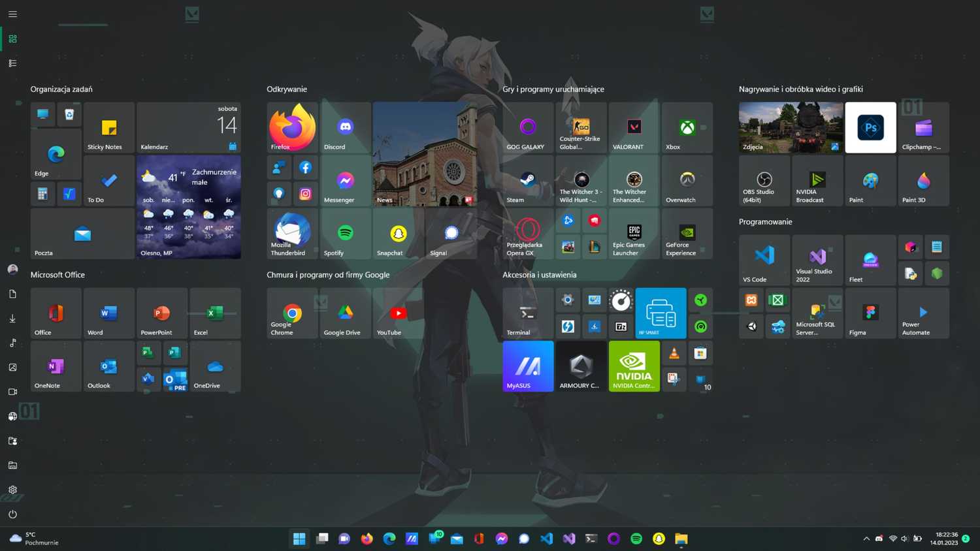Start VALORANT from the games group

tap(632, 127)
